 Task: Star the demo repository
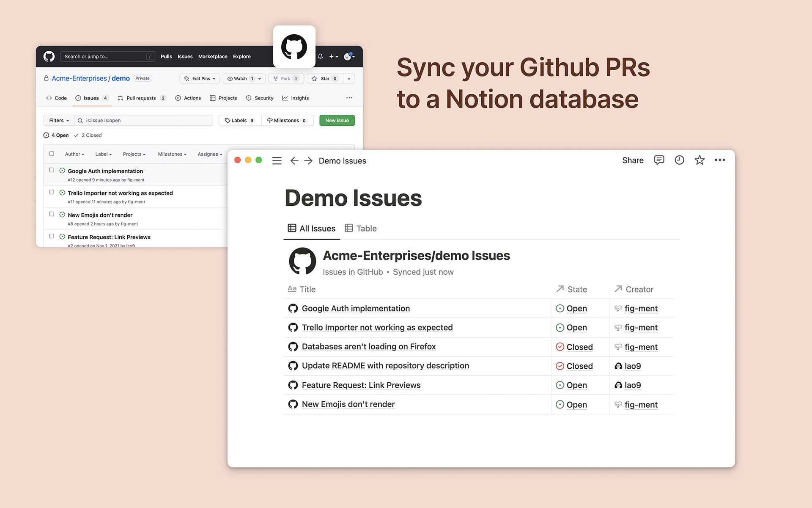point(325,78)
